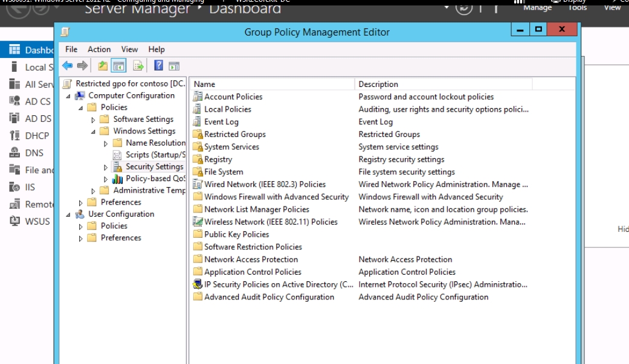Screen dimensions: 629x364
Task: Select the Registry folder icon in list
Action: coord(198,159)
